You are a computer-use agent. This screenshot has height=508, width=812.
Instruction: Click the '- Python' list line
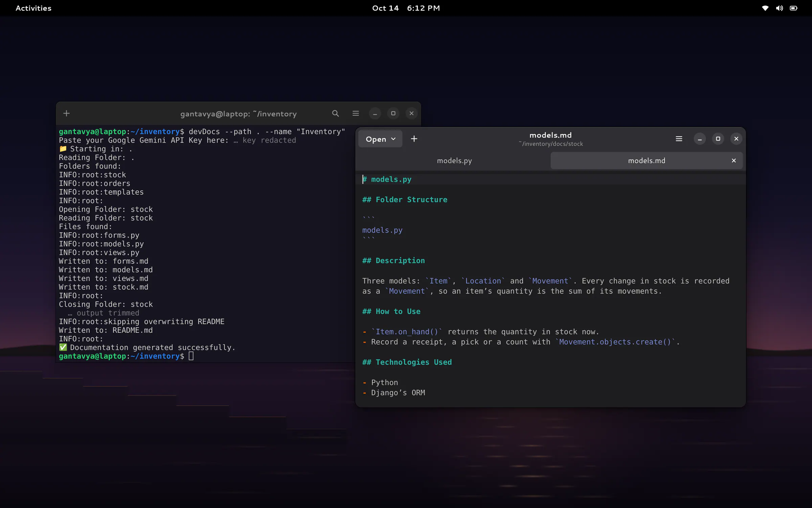(x=380, y=383)
